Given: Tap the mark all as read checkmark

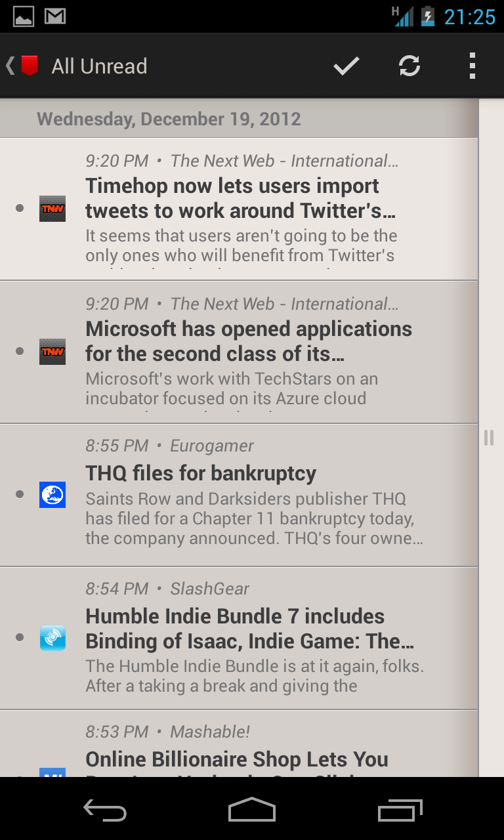Looking at the screenshot, I should click(346, 66).
